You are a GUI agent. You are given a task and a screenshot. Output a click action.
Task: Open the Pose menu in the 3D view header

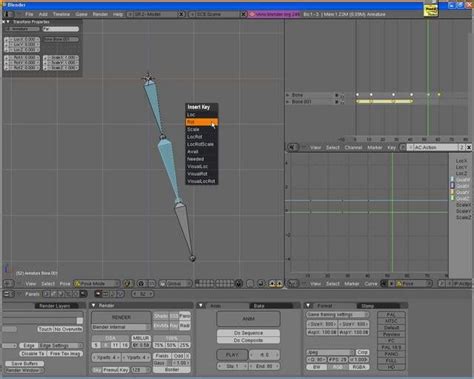(x=65, y=284)
